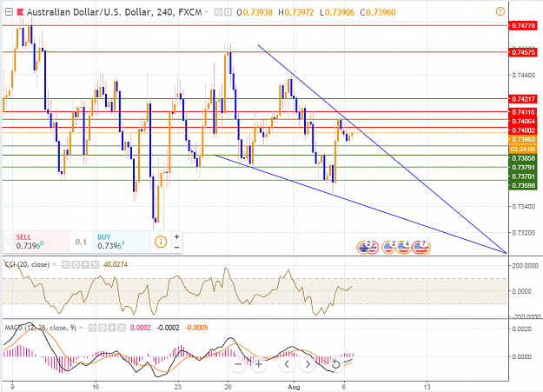Screen dimensions: 543x392
Task: Increase quantity with the plus stepper
Action: point(176,236)
